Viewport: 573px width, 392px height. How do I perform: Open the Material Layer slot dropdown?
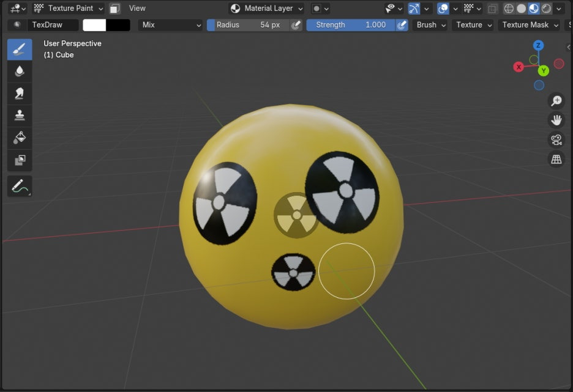pyautogui.click(x=267, y=9)
